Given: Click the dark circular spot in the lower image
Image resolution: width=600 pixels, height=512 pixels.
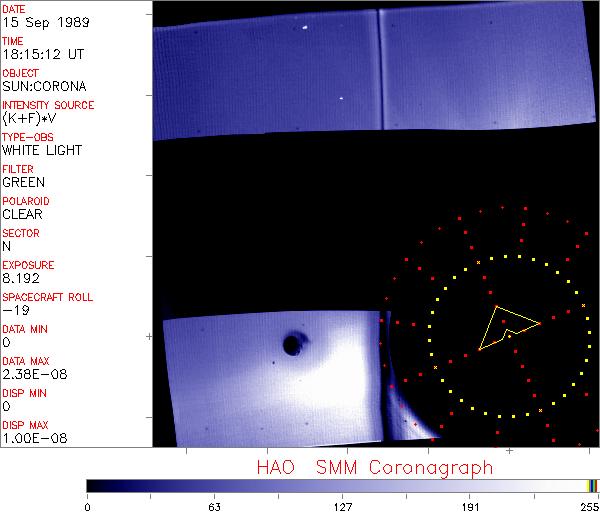Looking at the screenshot, I should tap(293, 345).
